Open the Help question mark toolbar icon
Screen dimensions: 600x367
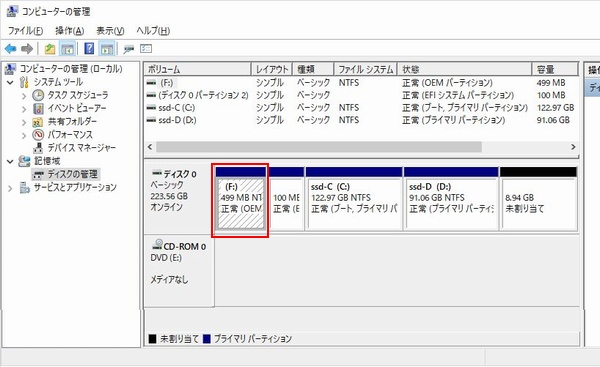(x=89, y=49)
